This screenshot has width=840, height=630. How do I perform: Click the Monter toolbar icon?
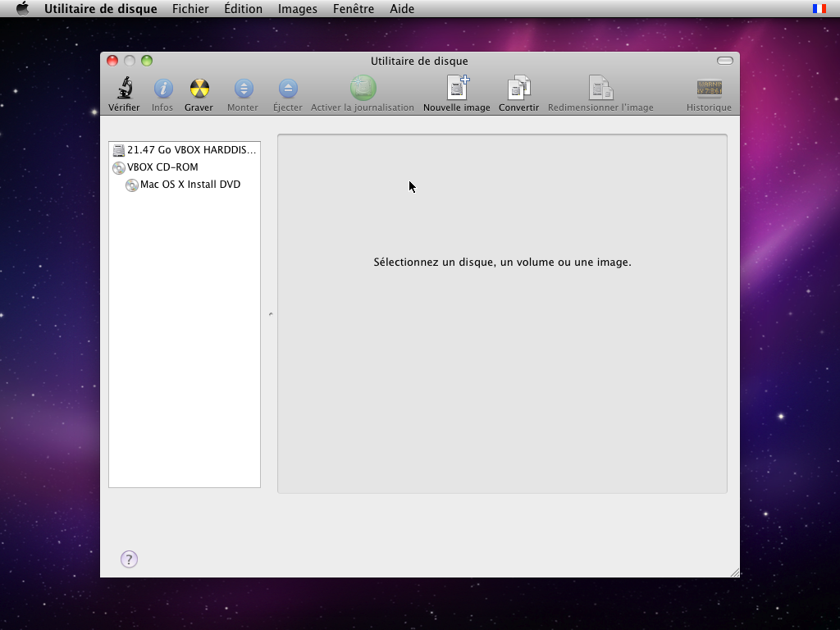pos(243,89)
